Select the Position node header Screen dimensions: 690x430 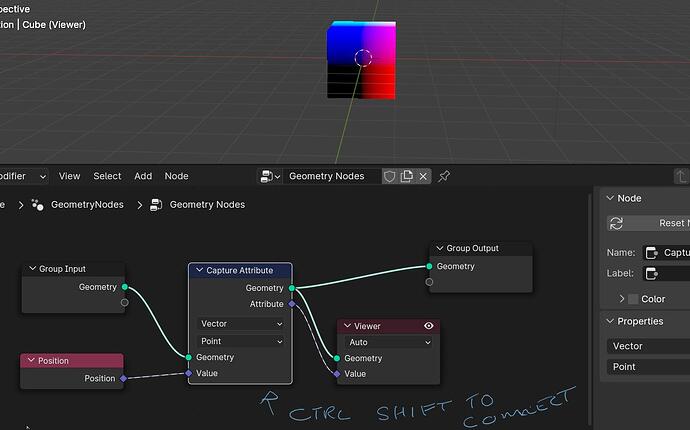[72, 360]
